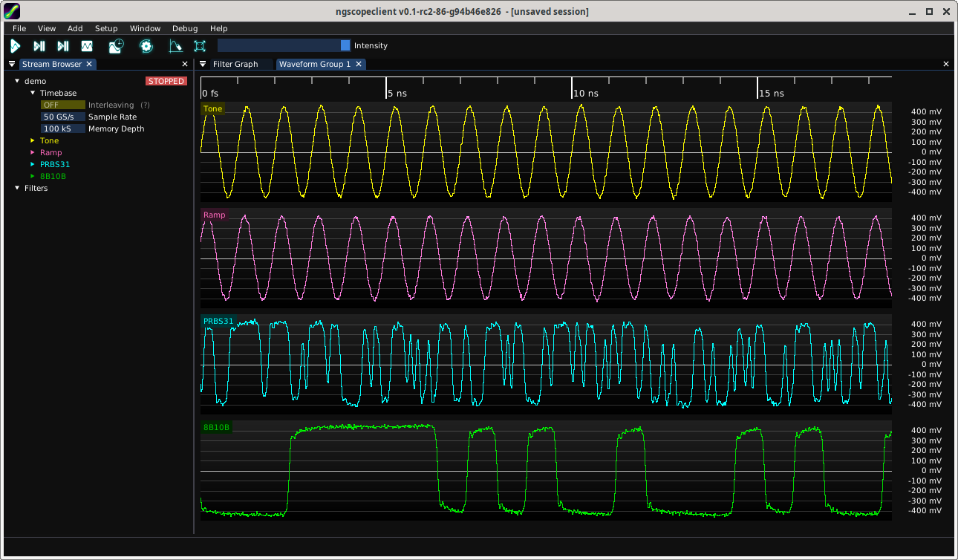The width and height of the screenshot is (958, 560).
Task: Click the Interleaving help (?) icon
Action: pyautogui.click(x=146, y=105)
